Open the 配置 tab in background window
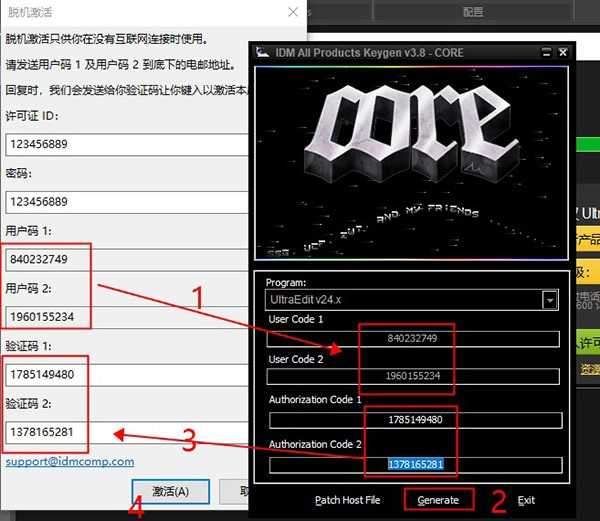Screen dimensions: 600x521 coord(473,11)
